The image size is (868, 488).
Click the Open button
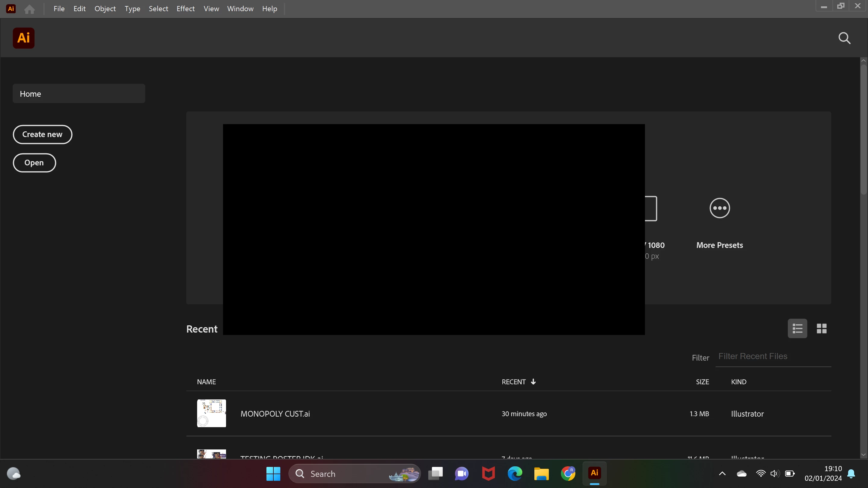pos(34,163)
